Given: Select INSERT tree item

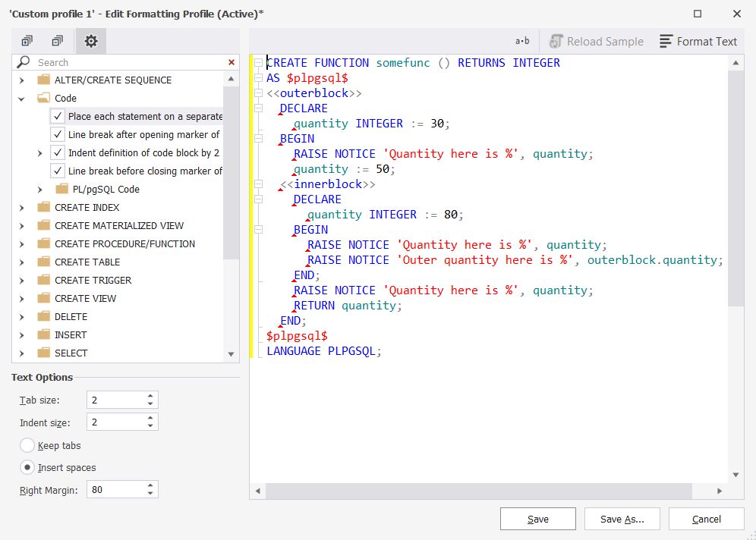Looking at the screenshot, I should click(x=71, y=334).
